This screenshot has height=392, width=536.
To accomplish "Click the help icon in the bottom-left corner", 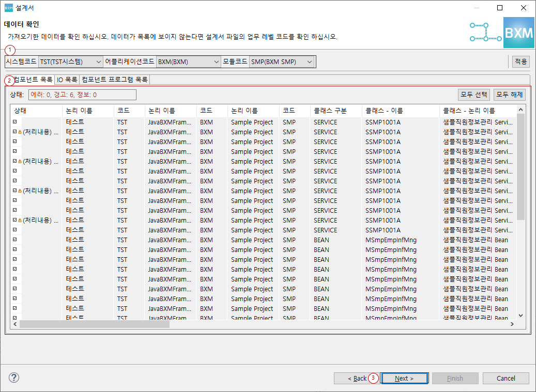I will click(x=13, y=378).
